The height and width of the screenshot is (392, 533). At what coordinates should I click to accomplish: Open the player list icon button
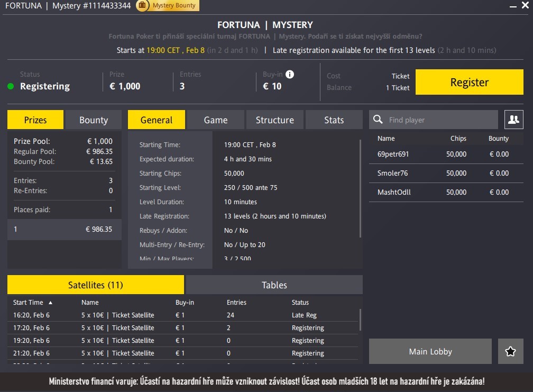click(513, 120)
